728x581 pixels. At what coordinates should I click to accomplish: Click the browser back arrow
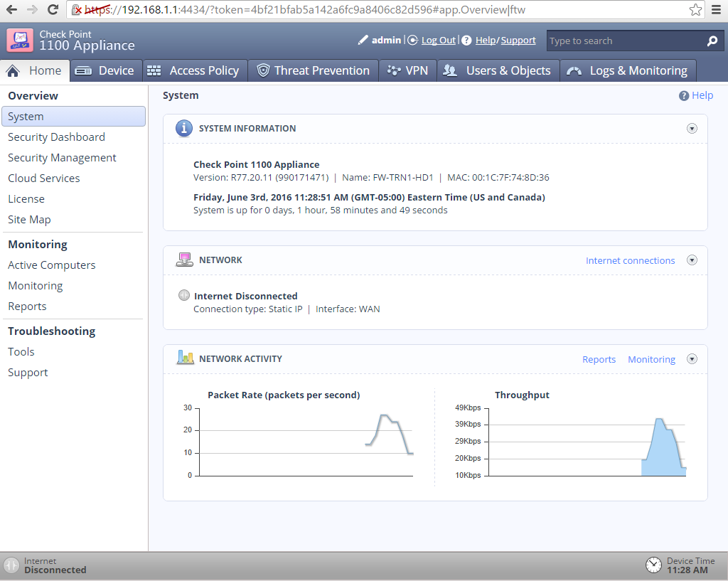pyautogui.click(x=11, y=9)
